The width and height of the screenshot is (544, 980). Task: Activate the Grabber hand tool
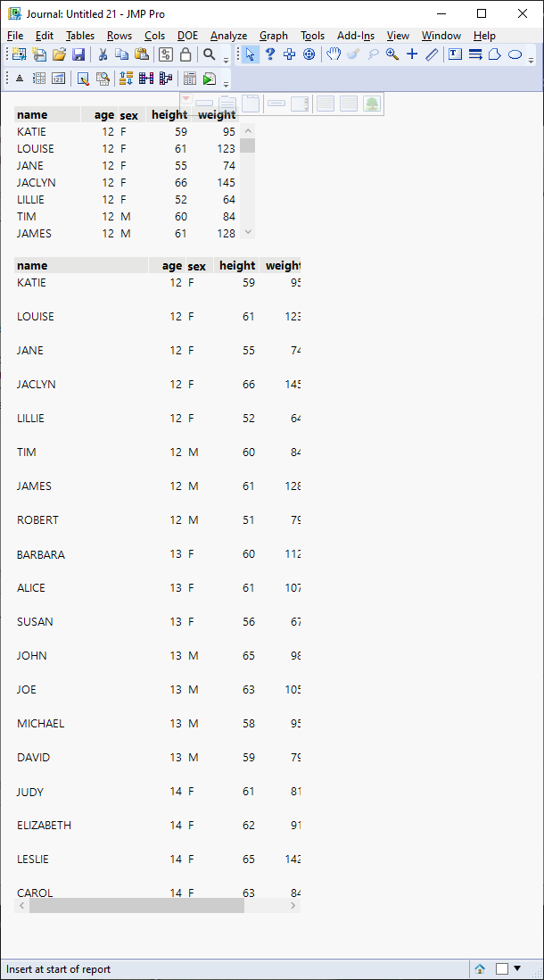point(334,55)
